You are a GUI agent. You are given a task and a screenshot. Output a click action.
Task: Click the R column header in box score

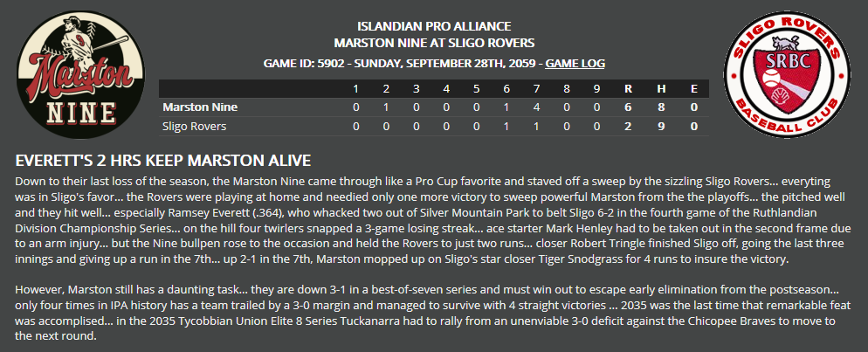628,89
